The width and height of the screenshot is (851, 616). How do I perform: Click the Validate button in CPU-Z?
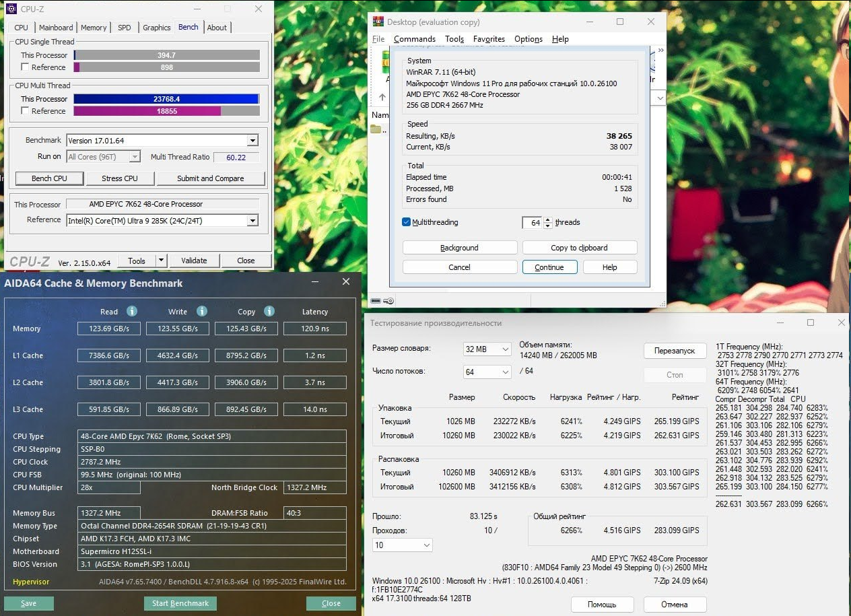pyautogui.click(x=194, y=261)
